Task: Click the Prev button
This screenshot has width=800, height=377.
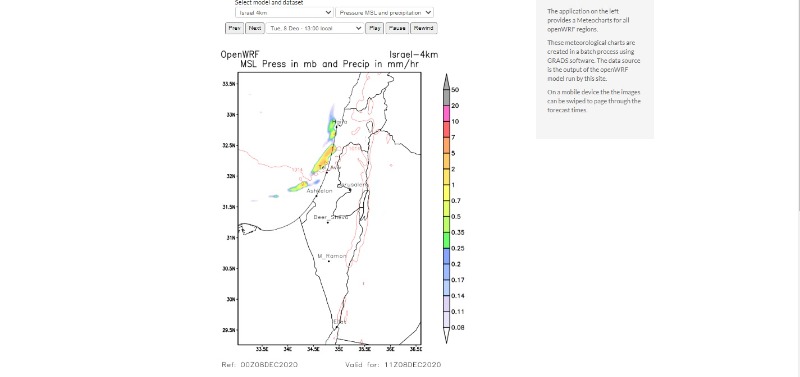Action: (x=234, y=29)
